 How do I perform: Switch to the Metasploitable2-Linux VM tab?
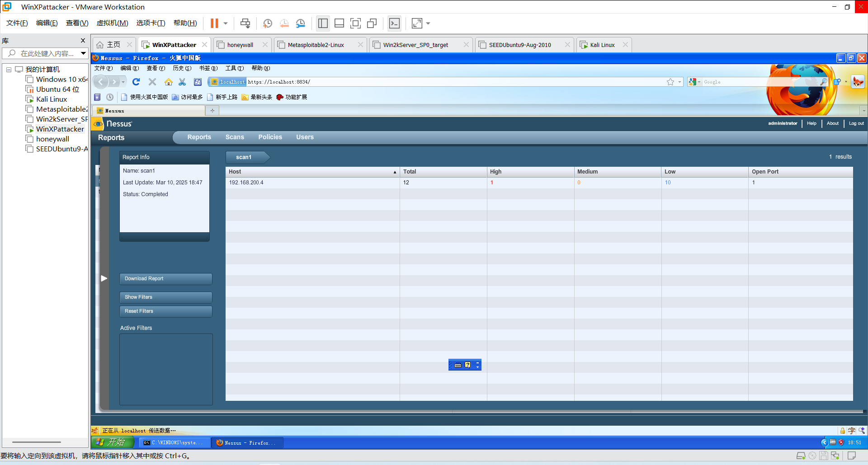(x=316, y=45)
